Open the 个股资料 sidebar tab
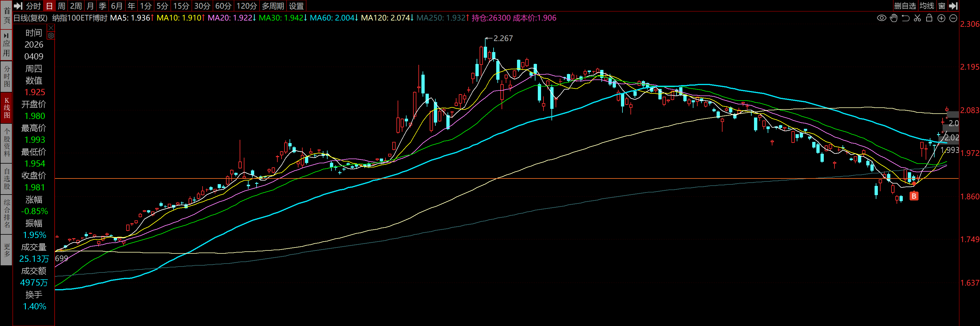Image resolution: width=980 pixels, height=326 pixels. 7,143
